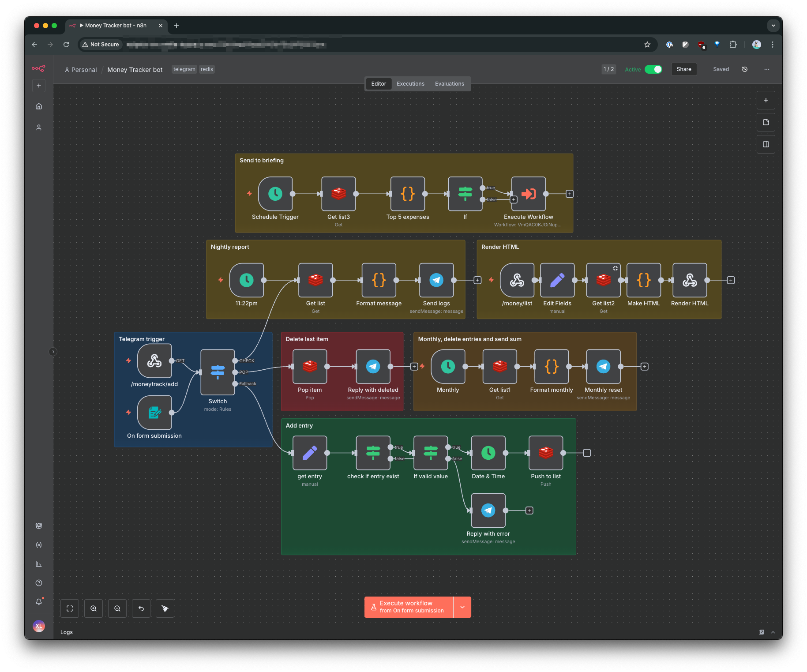Open the Switch node
This screenshot has height=672, width=807.
[218, 372]
